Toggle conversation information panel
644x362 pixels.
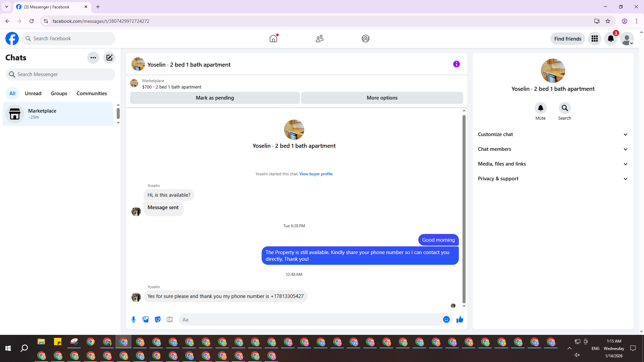click(x=456, y=64)
